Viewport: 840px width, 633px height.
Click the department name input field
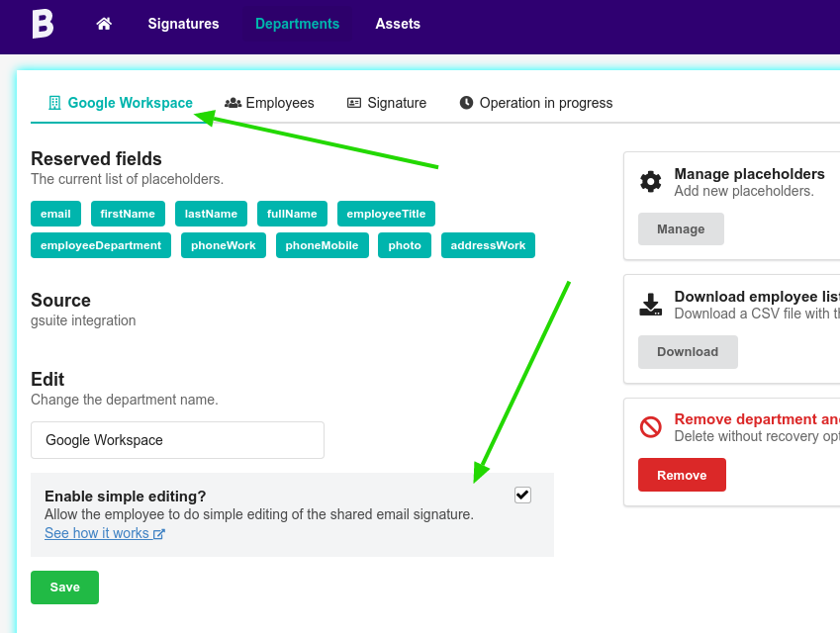(177, 440)
